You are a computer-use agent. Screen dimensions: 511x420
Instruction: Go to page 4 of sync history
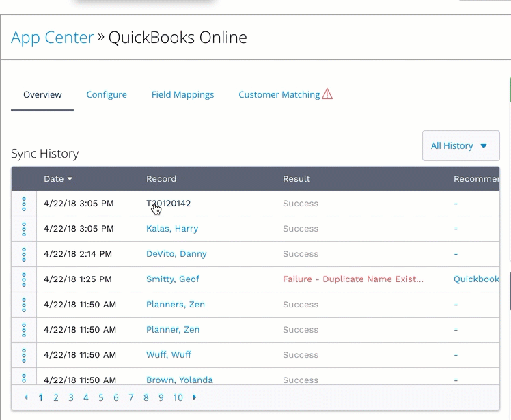[x=85, y=397]
